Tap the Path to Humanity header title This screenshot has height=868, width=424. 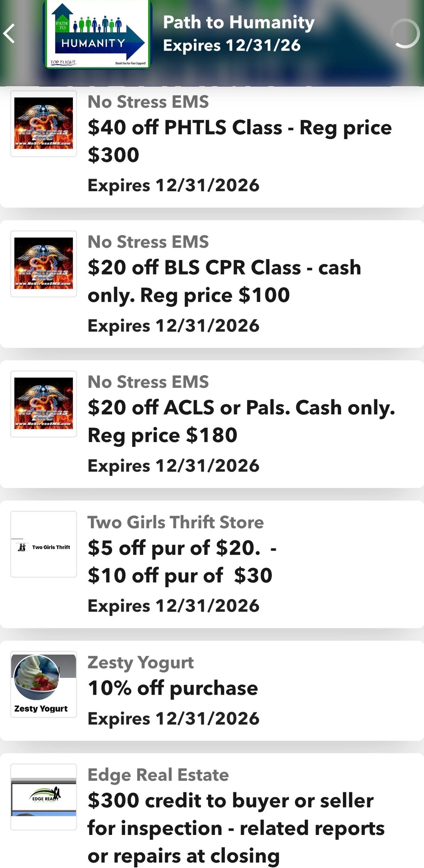(239, 22)
